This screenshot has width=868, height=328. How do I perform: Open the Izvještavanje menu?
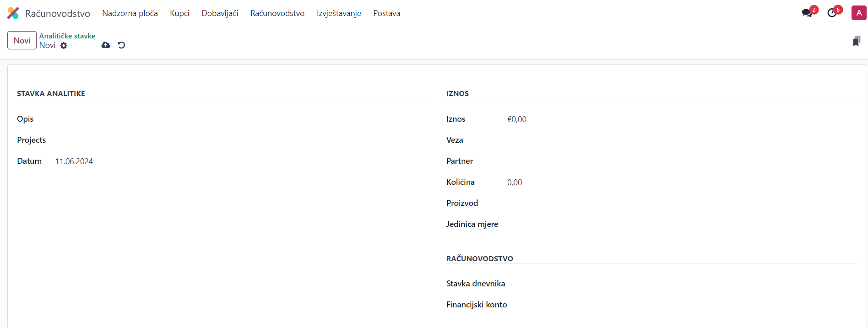point(339,13)
